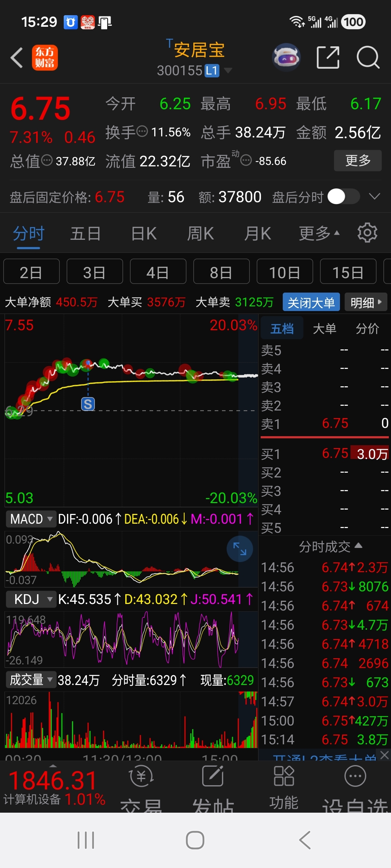This screenshot has height=868, width=391.
Task: Tap the 14:57 trade row 3.0万
Action: [x=325, y=701]
